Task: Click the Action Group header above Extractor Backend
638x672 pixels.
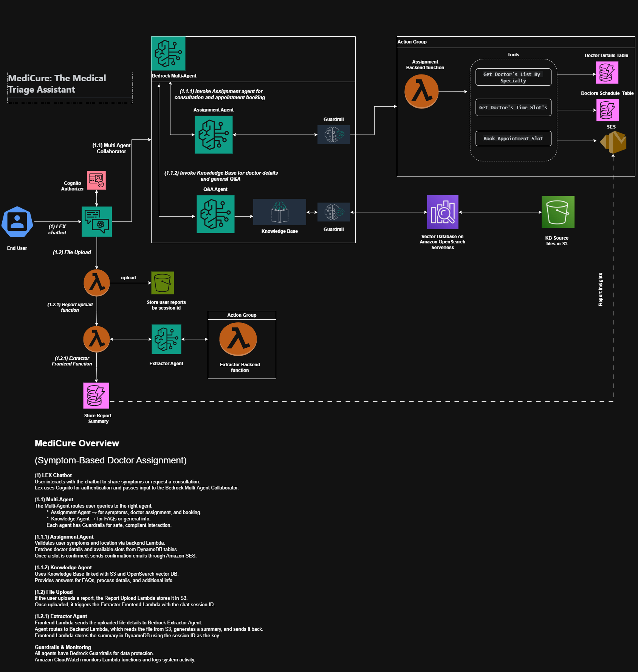Action: pos(242,315)
